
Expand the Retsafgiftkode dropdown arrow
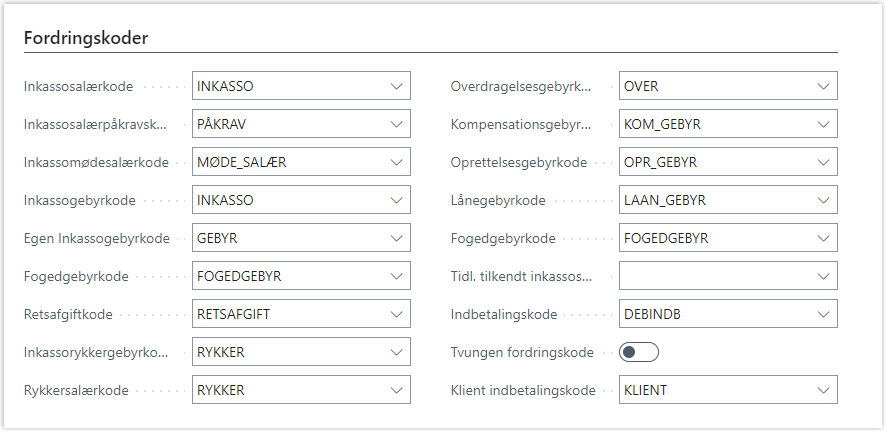point(396,314)
